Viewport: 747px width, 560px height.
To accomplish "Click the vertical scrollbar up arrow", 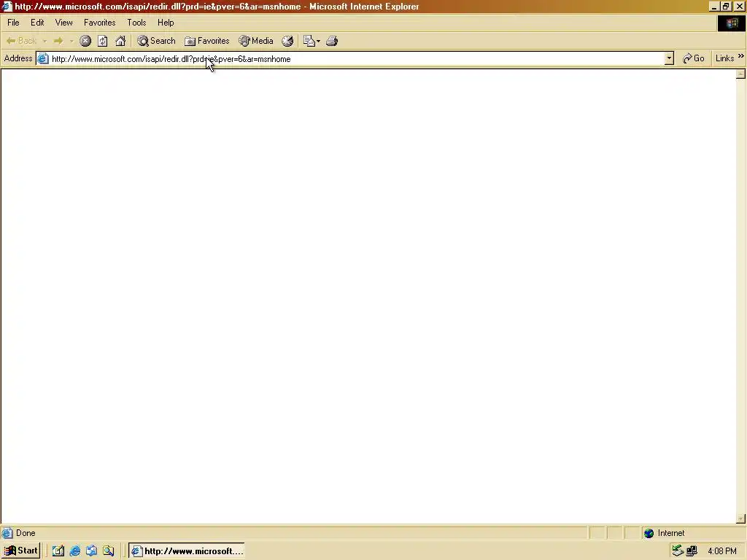I will (740, 74).
